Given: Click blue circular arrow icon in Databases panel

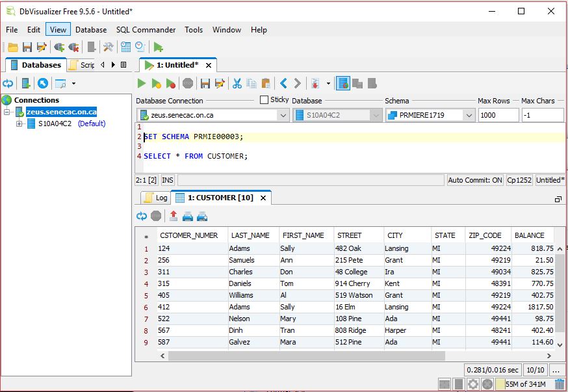Looking at the screenshot, I should point(43,84).
